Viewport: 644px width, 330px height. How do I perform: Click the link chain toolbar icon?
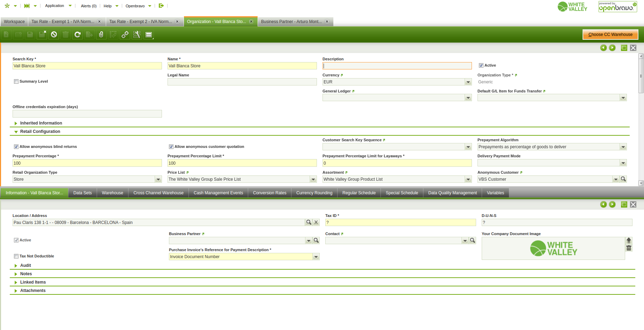tap(125, 35)
